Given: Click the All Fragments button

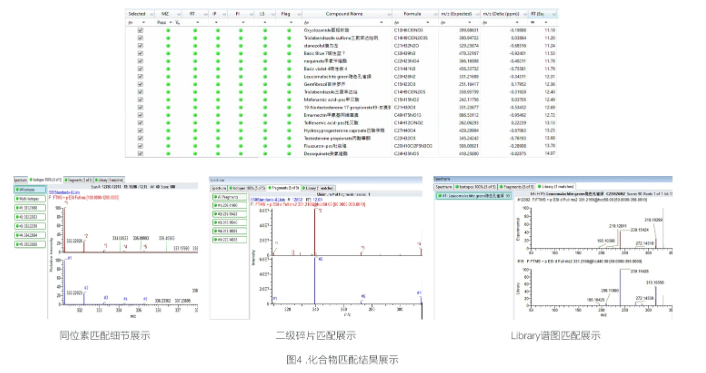Looking at the screenshot, I should coord(230,197).
